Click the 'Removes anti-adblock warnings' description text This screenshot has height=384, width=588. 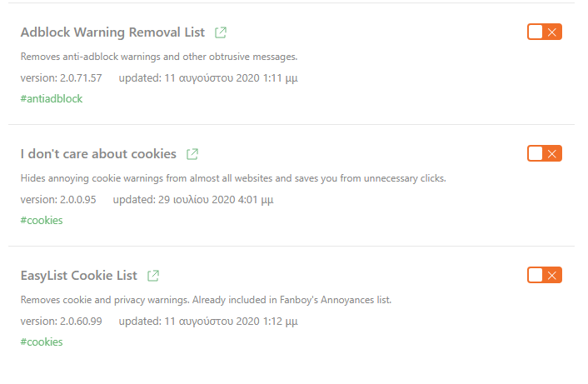click(159, 57)
